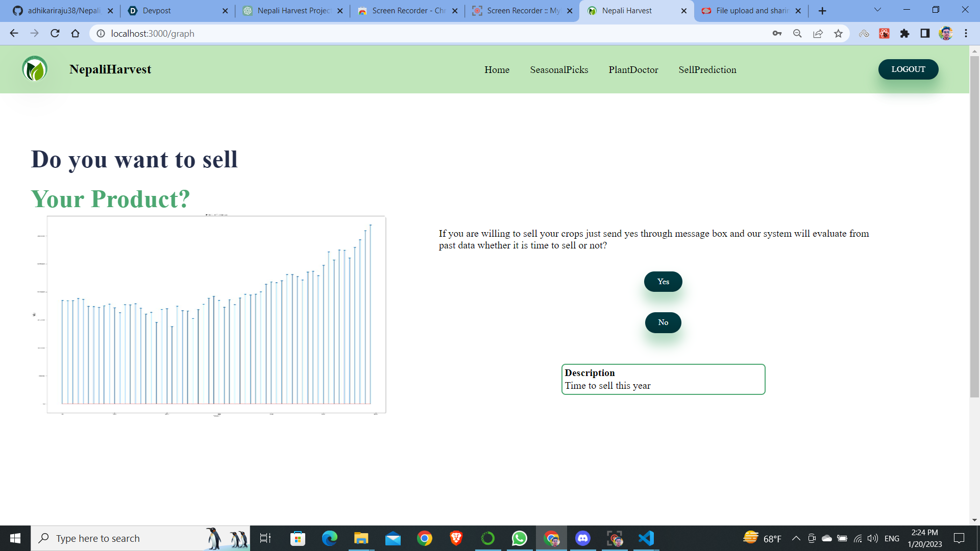Toggle the browser side panel icon
980x551 pixels.
(x=925, y=34)
